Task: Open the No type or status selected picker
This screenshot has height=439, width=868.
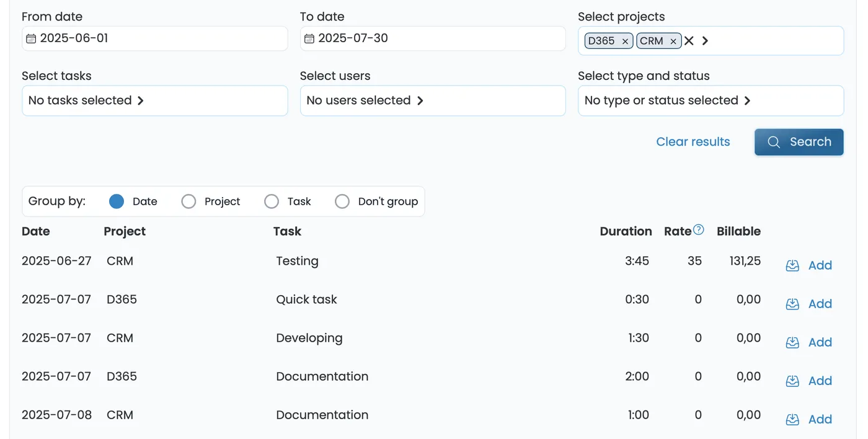Action: click(711, 100)
